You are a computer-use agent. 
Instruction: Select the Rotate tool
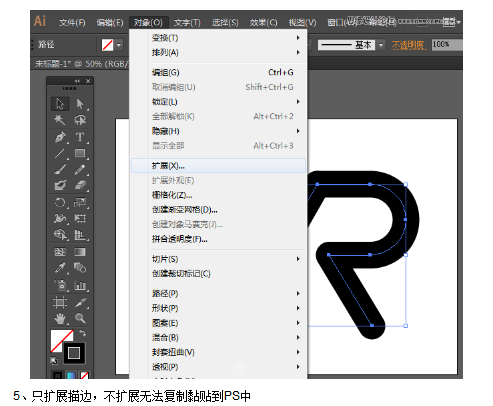60,202
